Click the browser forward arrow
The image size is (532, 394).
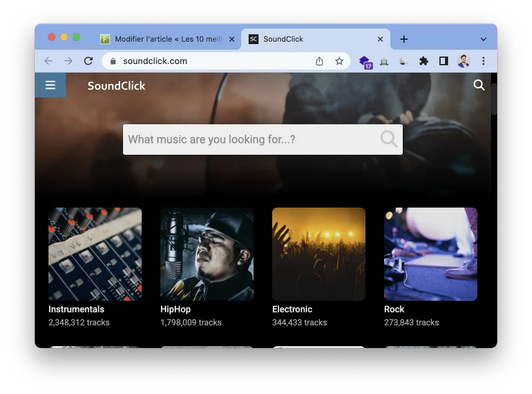[68, 61]
